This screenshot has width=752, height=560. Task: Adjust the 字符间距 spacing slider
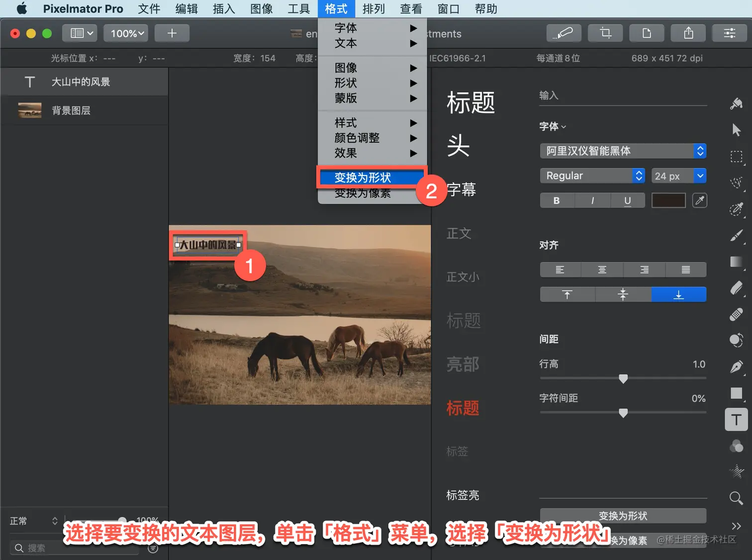tap(623, 413)
